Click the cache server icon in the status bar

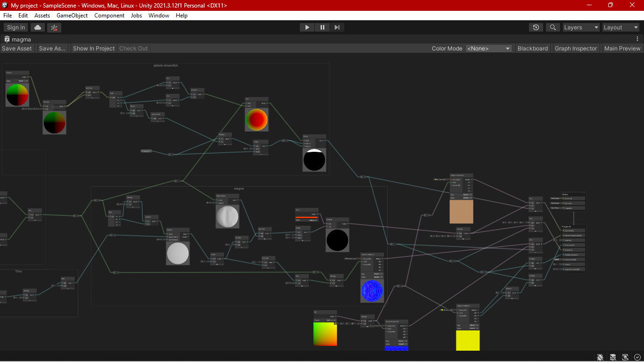[x=612, y=357]
